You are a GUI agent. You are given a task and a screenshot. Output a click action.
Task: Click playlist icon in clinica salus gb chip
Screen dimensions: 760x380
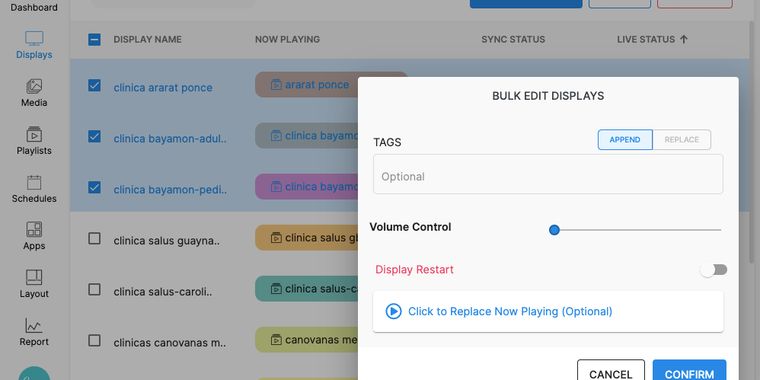tap(276, 238)
